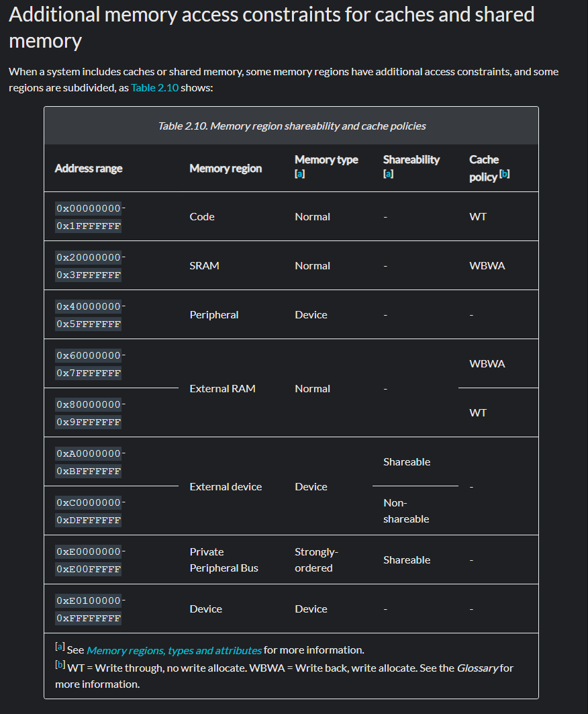The image size is (588, 714).
Task: Open the Table 2.10 link in the intro paragraph
Action: 154,88
